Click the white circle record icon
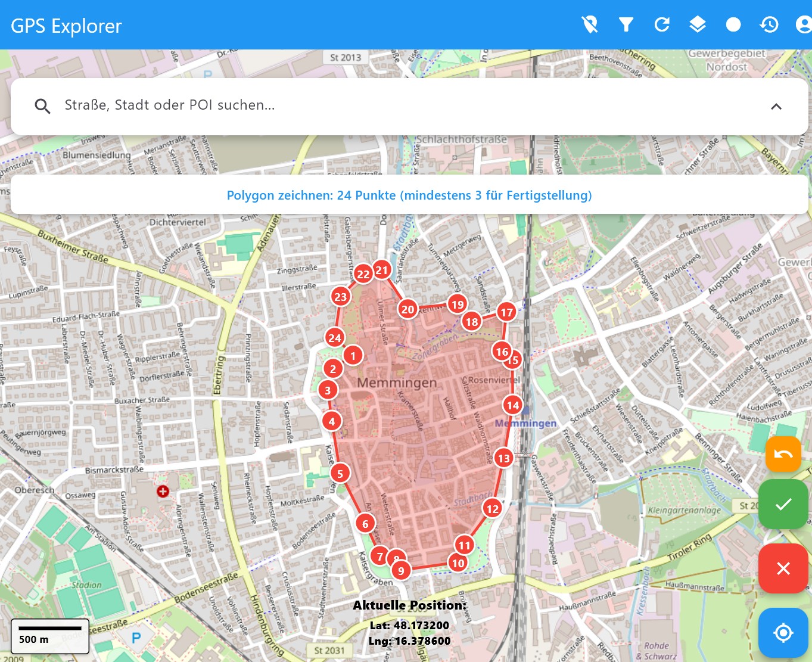The width and height of the screenshot is (812, 662). (733, 24)
